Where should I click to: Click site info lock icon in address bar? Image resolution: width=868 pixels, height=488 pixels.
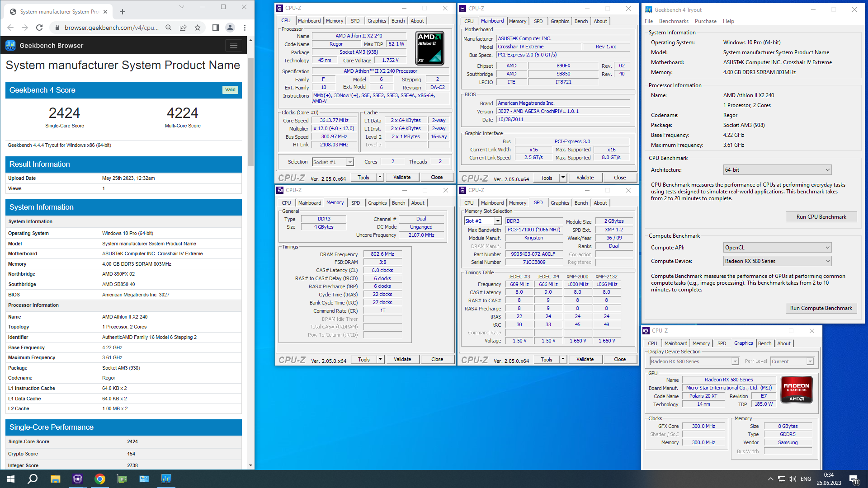57,28
